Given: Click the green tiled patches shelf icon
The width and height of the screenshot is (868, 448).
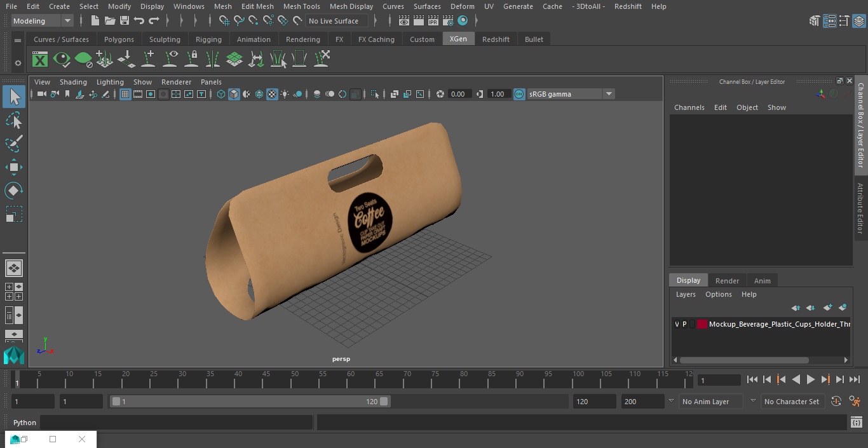Looking at the screenshot, I should pyautogui.click(x=234, y=60).
